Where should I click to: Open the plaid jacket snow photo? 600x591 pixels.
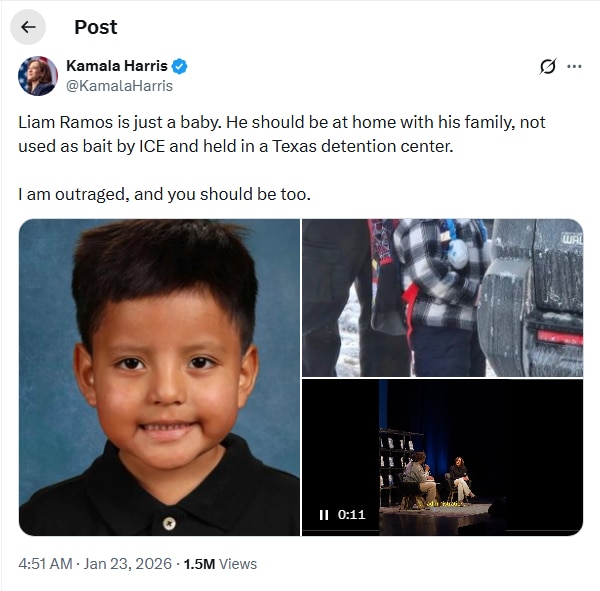[442, 297]
